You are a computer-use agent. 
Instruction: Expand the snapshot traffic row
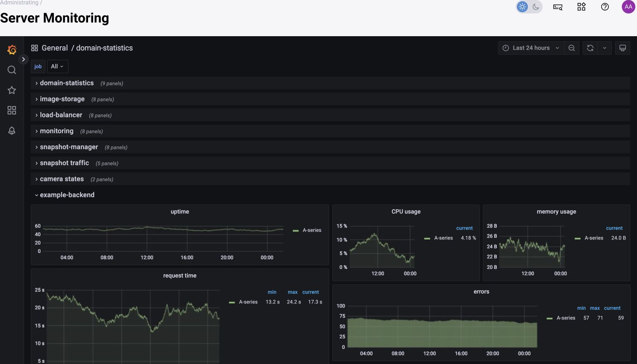(330, 163)
